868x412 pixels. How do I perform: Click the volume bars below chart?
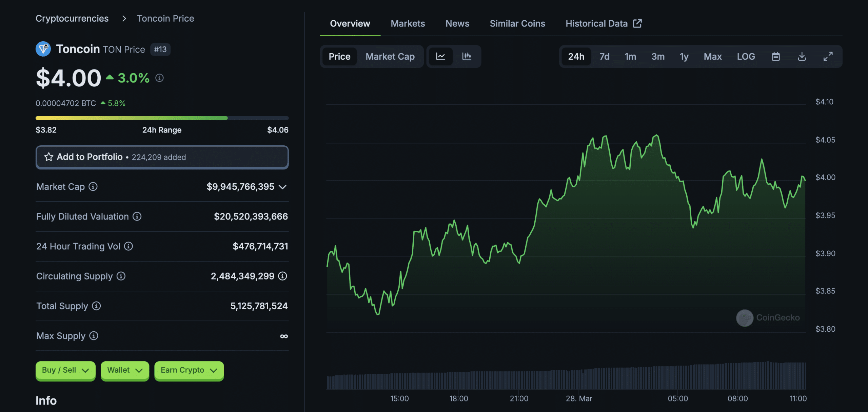[x=566, y=376]
